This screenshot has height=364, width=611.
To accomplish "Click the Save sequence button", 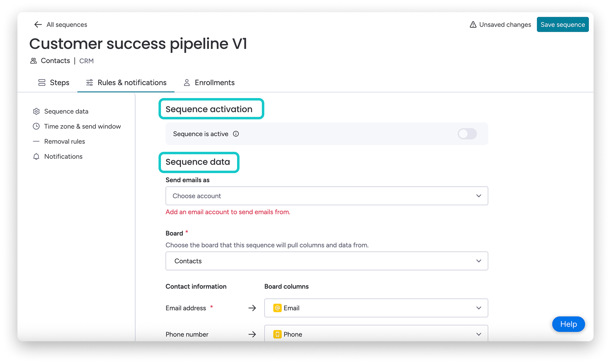I will coord(562,24).
